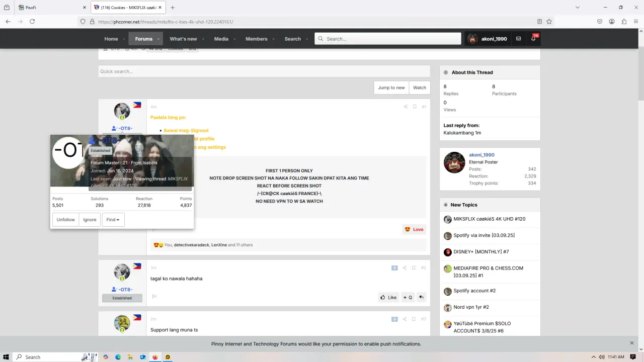Open the list all tabs dropdown
The height and width of the screenshot is (362, 644).
(578, 8)
